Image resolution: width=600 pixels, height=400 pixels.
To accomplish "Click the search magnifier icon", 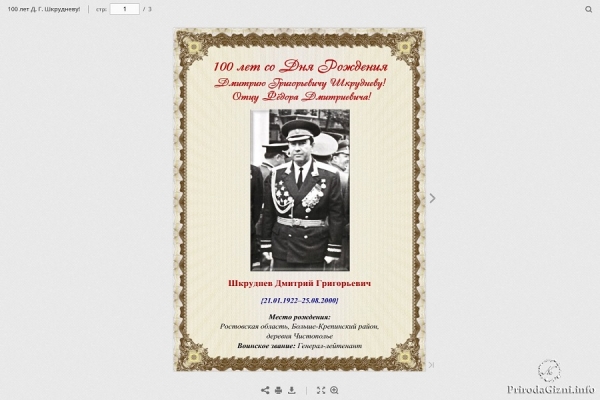I will click(588, 9).
